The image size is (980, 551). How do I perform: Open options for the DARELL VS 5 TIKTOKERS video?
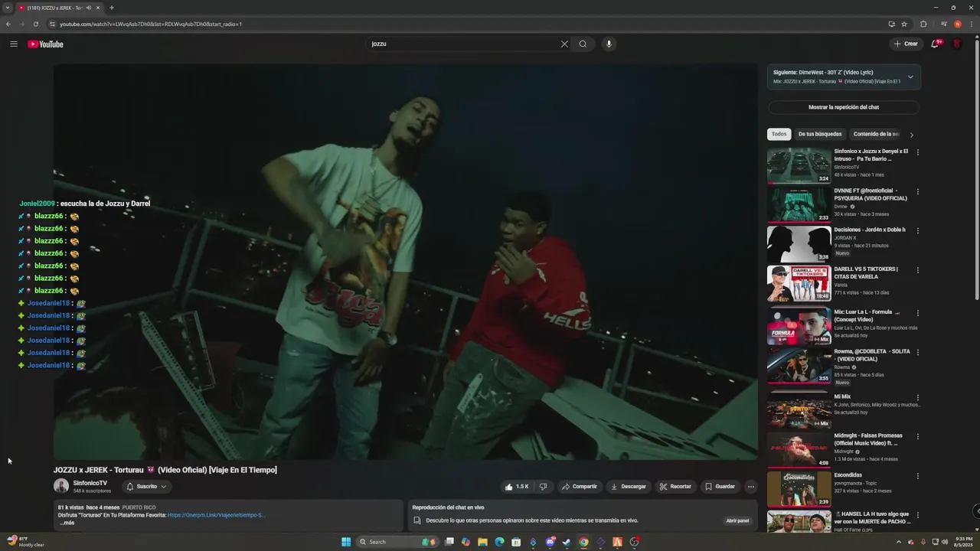coord(917,270)
